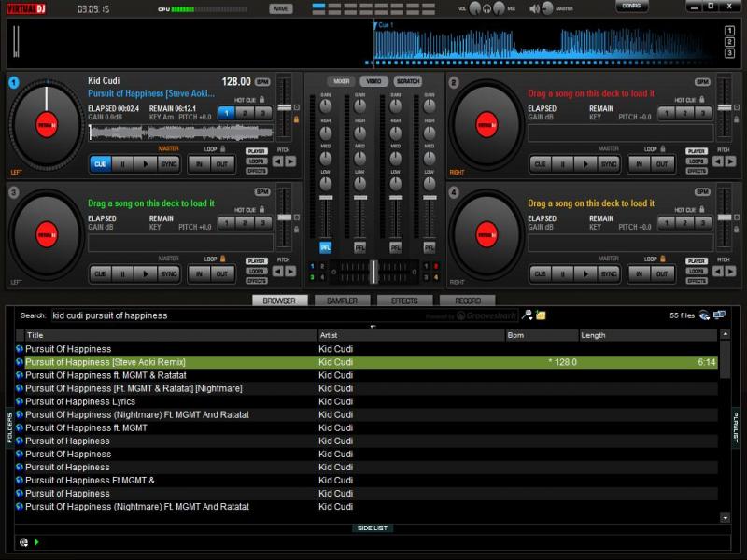Click the yellow folder icon near search
The width and height of the screenshot is (747, 560).
(x=541, y=315)
